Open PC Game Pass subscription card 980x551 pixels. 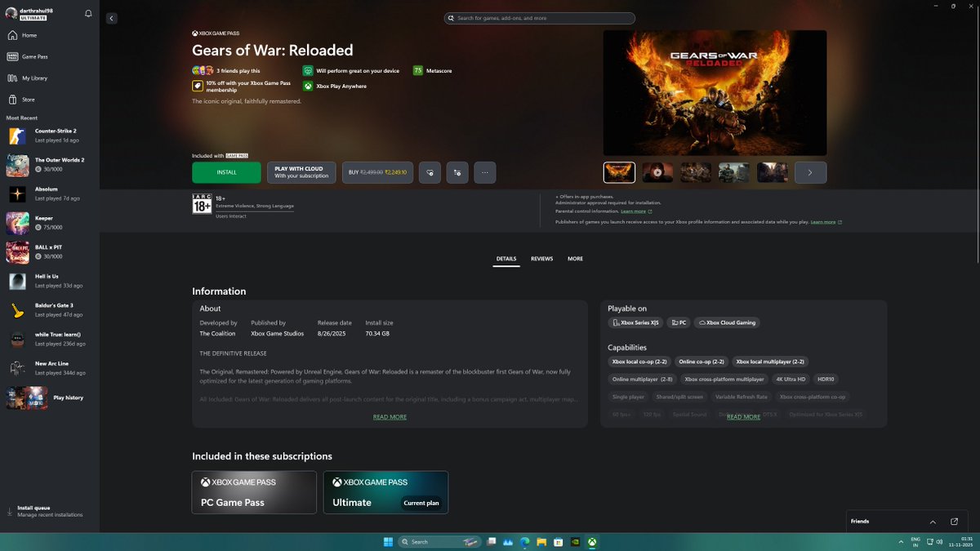[254, 492]
